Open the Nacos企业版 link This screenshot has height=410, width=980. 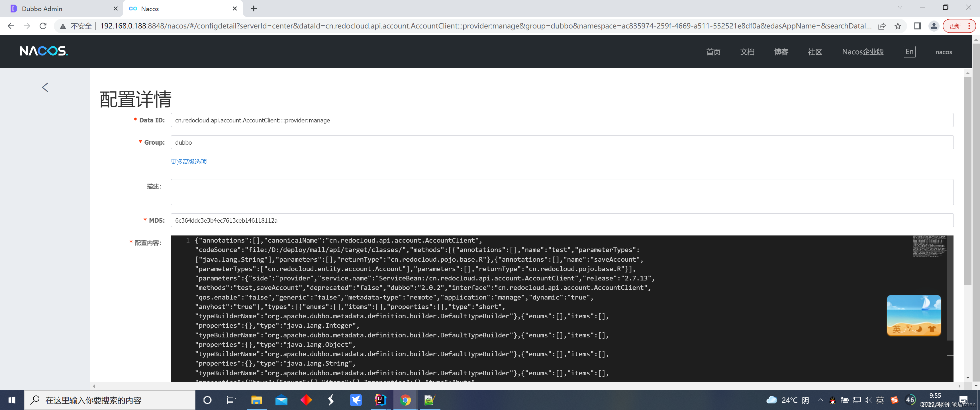(x=862, y=52)
